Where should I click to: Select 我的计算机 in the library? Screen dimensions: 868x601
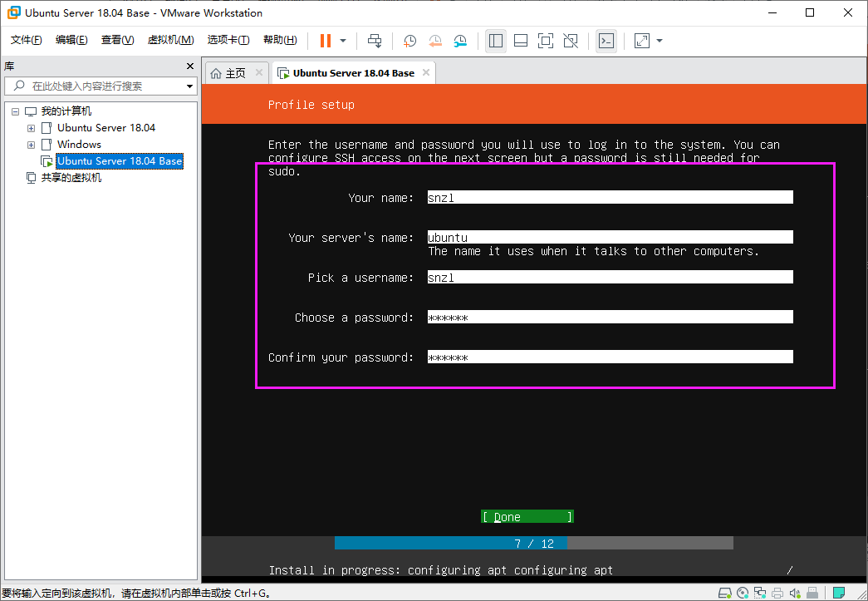click(66, 111)
